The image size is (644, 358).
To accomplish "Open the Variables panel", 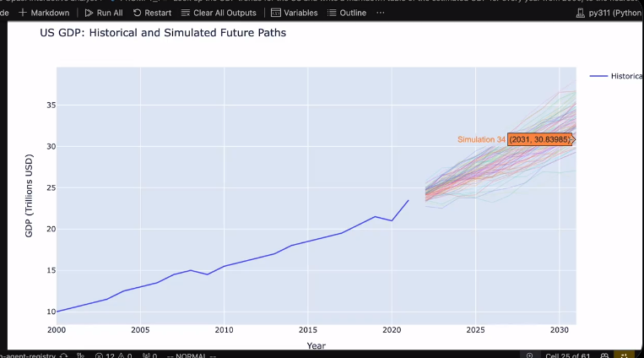I will 295,13.
